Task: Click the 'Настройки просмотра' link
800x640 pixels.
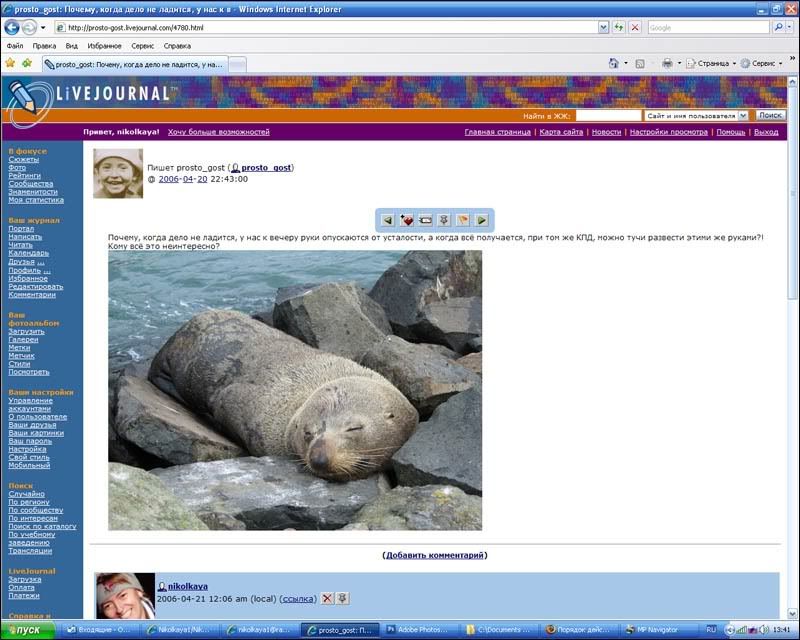Action: [x=669, y=132]
